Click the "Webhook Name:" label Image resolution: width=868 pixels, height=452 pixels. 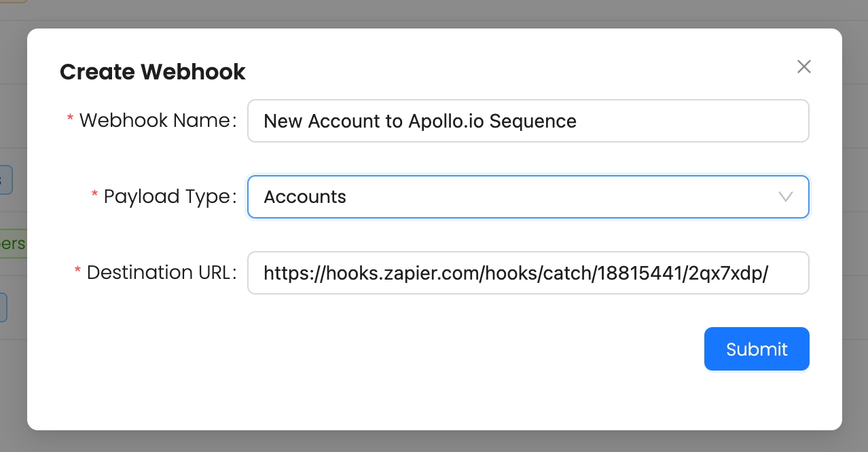pyautogui.click(x=158, y=121)
